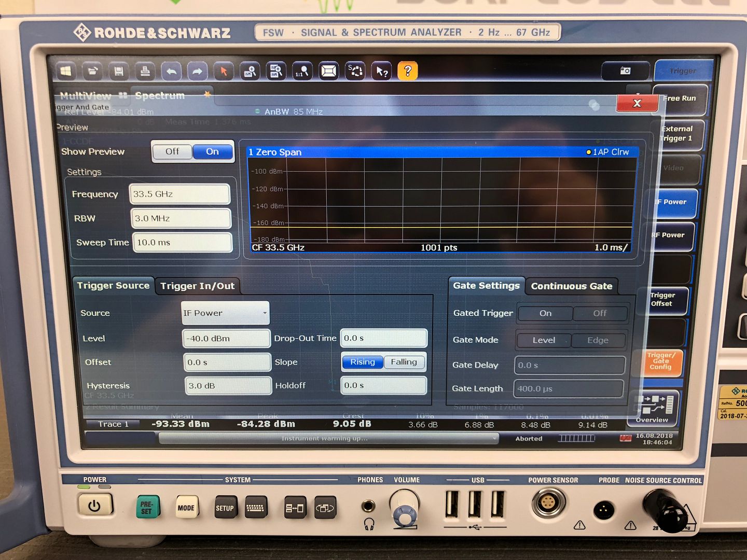This screenshot has width=747, height=560.
Task: Edit the Gate Delay field
Action: tap(570, 365)
